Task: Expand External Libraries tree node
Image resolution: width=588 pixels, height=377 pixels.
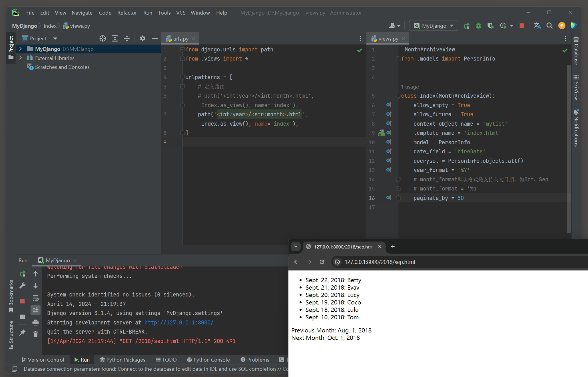Action: [x=21, y=58]
